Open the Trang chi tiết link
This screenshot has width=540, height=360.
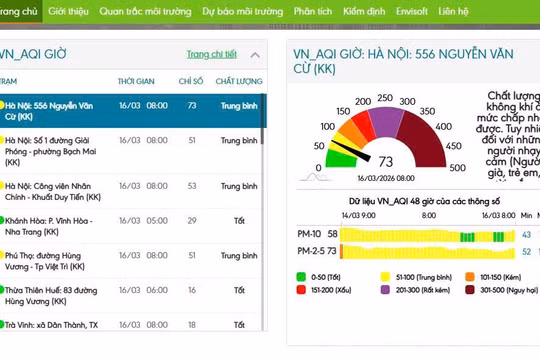[x=211, y=54]
